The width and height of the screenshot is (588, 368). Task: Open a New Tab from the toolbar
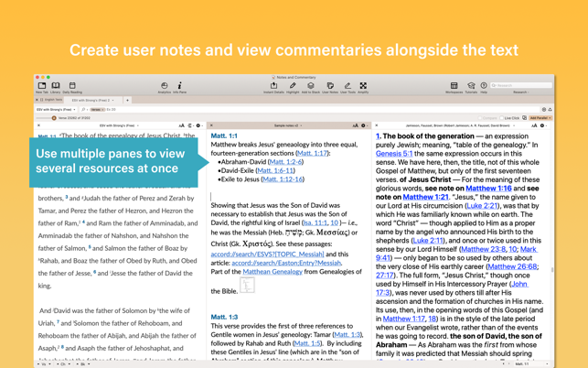(42, 86)
